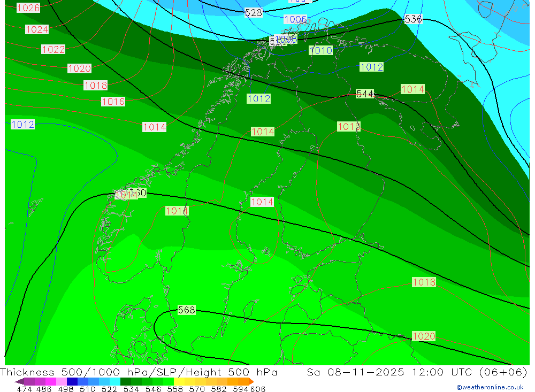Pick the magenta legend swatch right of 486

[51, 381]
